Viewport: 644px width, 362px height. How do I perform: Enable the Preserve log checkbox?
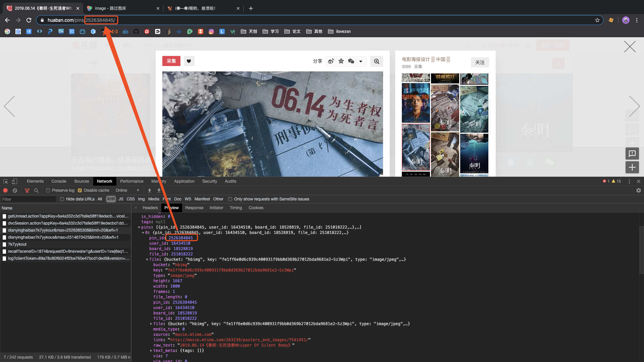[x=48, y=190]
